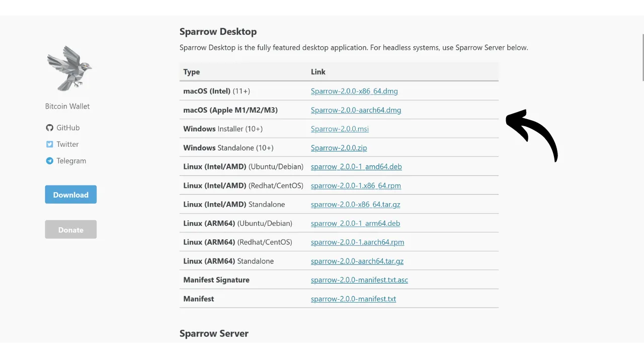Open the GitHub sidebar link
Screen dimensions: 644x358
68,128
